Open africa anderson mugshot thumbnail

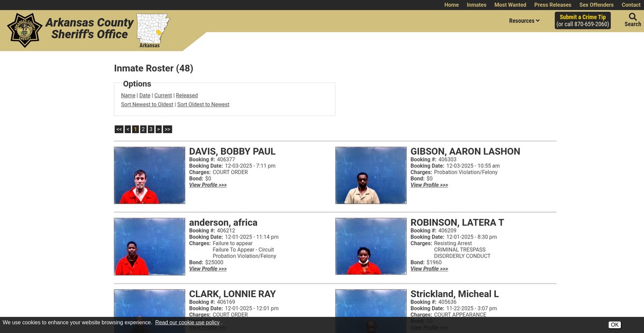[x=150, y=247]
